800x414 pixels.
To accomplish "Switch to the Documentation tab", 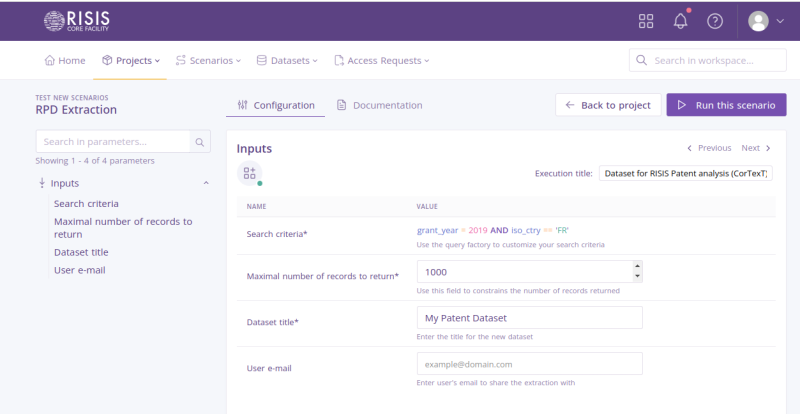I will [x=380, y=106].
